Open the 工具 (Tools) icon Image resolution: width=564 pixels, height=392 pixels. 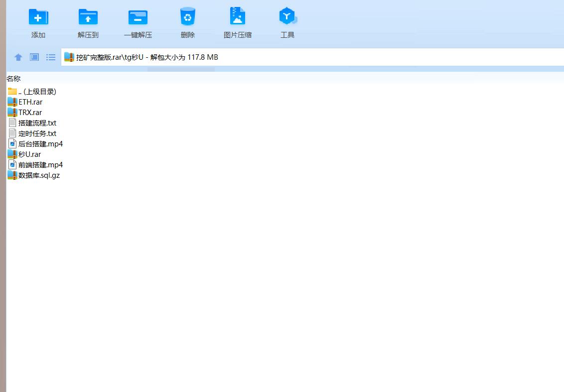(287, 17)
